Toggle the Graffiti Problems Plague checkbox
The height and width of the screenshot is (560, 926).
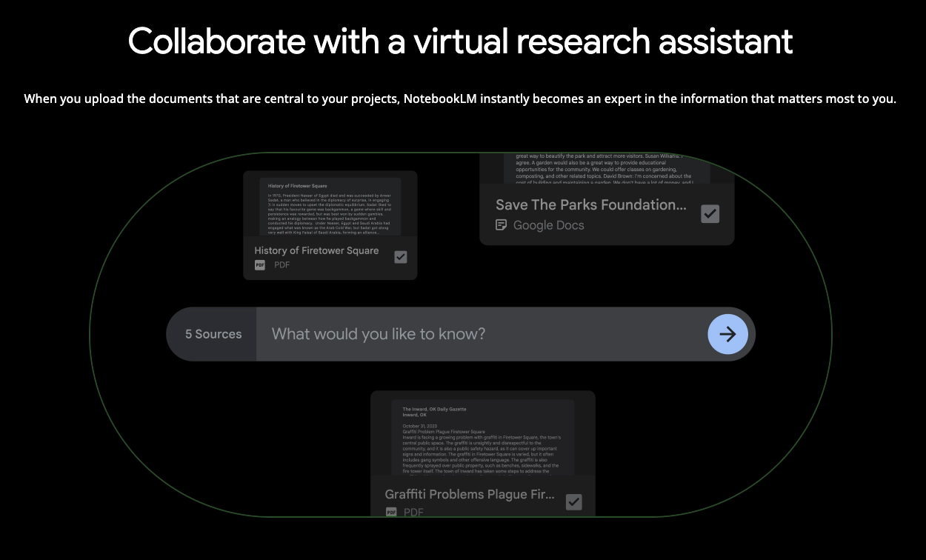(x=573, y=502)
